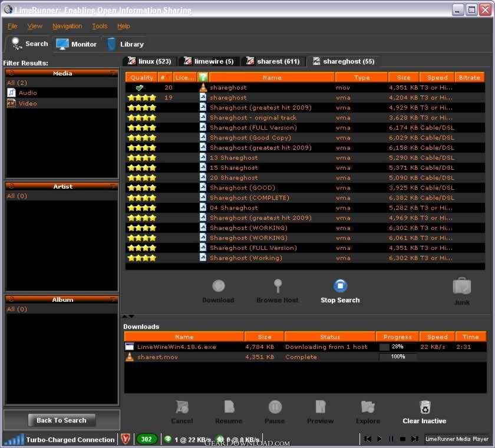Skip to next track in media player
This screenshot has height=448, width=495.
414,439
